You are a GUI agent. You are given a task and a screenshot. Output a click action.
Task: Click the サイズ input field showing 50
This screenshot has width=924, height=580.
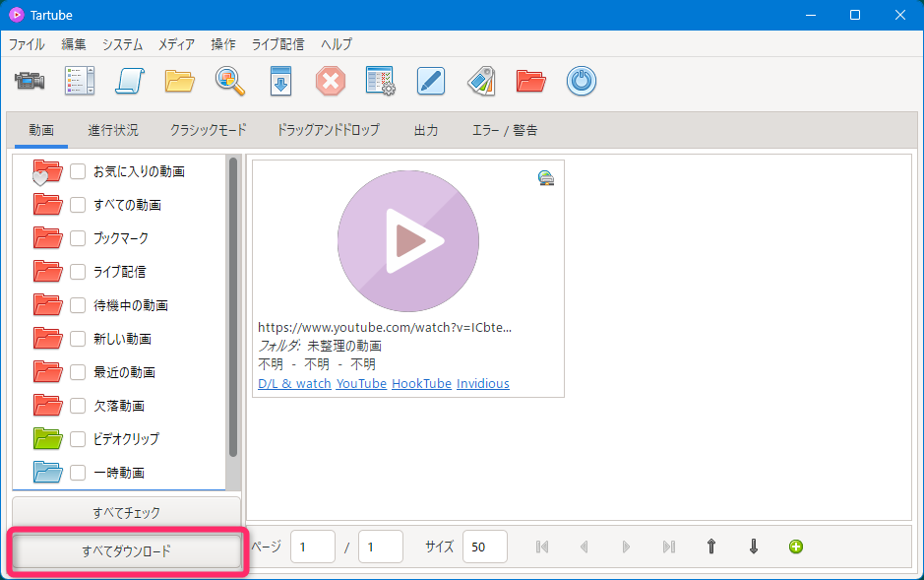(x=484, y=547)
